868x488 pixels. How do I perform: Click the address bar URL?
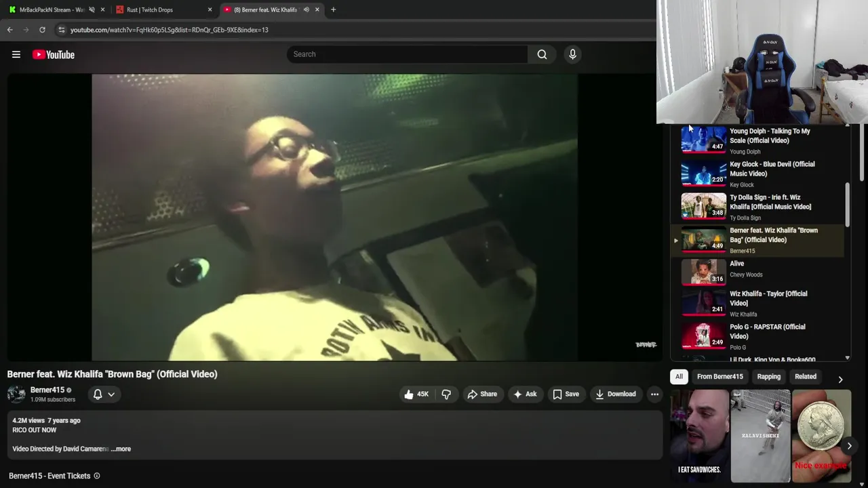[x=170, y=30]
